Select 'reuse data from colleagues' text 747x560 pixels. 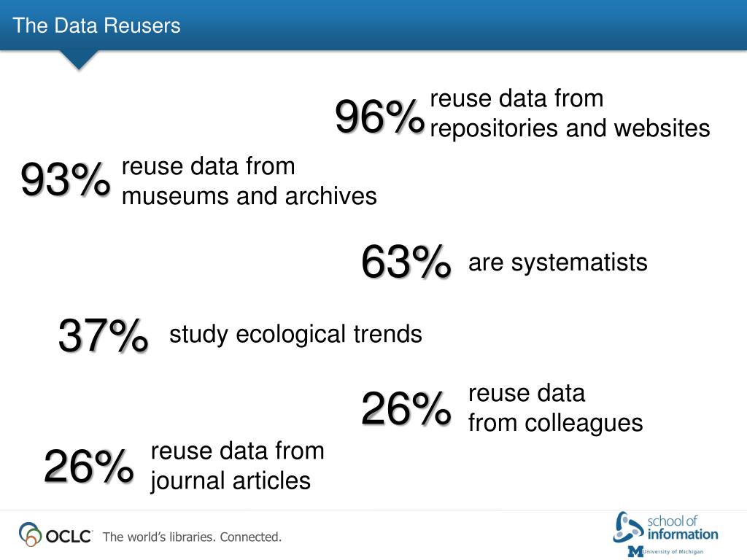pyautogui.click(x=555, y=408)
